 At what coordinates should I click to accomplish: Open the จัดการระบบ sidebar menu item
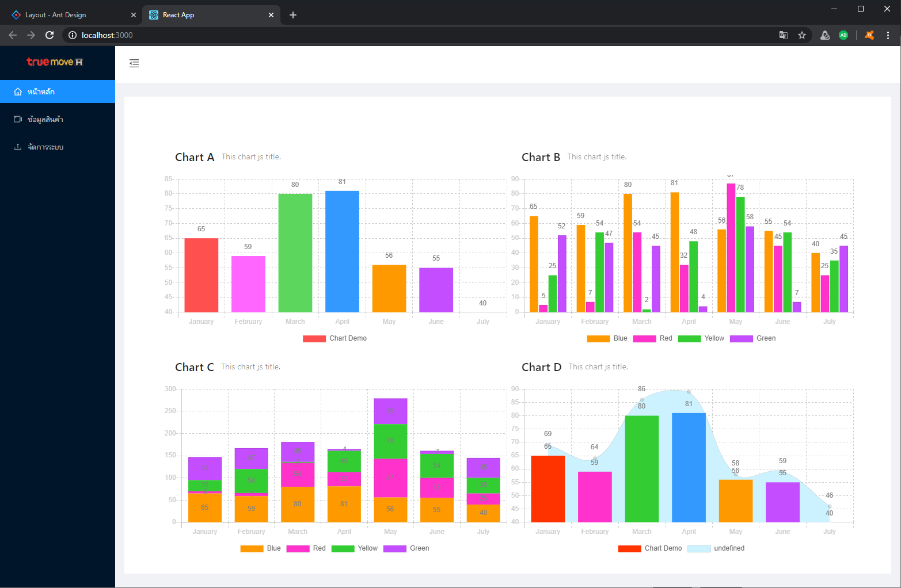[45, 147]
